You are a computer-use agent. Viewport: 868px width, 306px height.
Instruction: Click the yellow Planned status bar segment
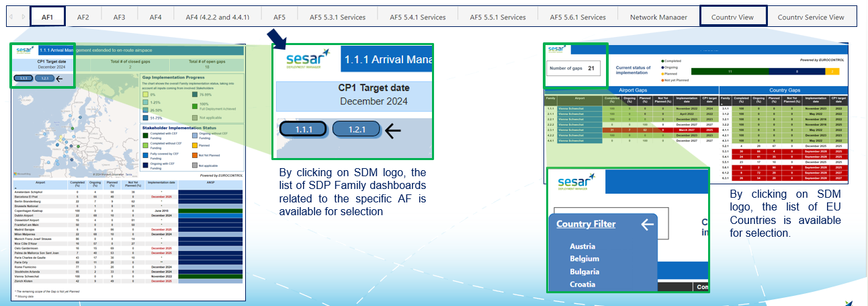click(832, 71)
